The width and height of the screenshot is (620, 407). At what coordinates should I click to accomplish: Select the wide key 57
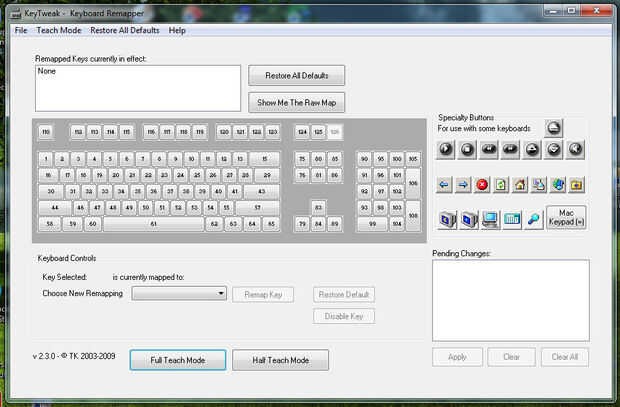258,208
